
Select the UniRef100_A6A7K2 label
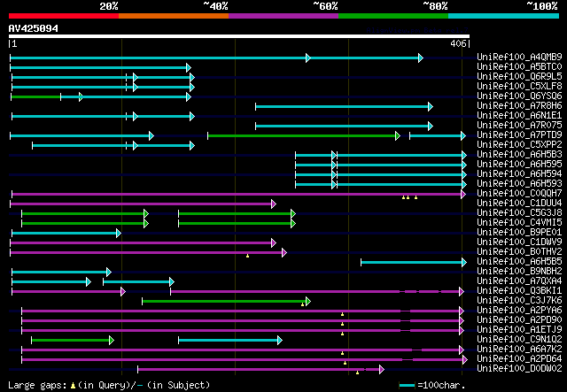pos(519,350)
